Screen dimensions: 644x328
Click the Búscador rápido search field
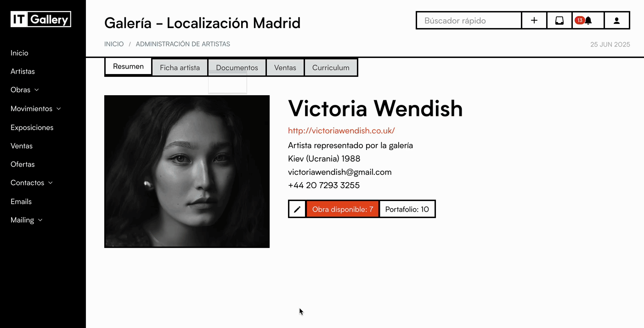(x=469, y=21)
